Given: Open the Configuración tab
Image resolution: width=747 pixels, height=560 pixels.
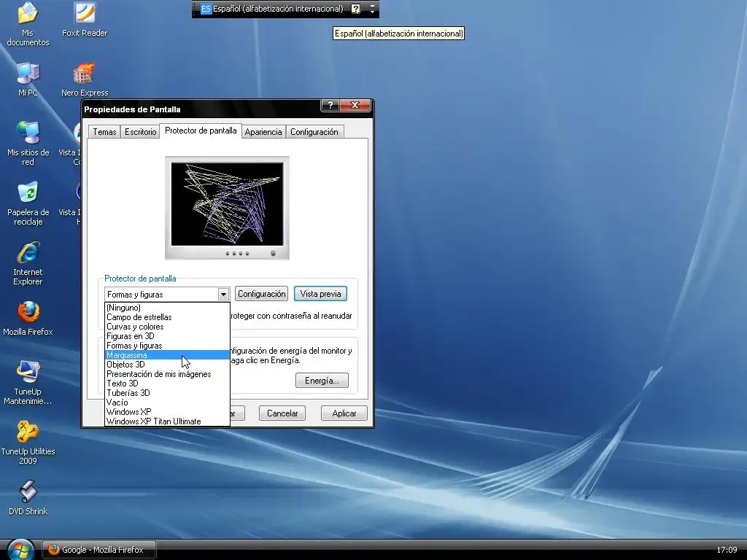Looking at the screenshot, I should tap(314, 132).
